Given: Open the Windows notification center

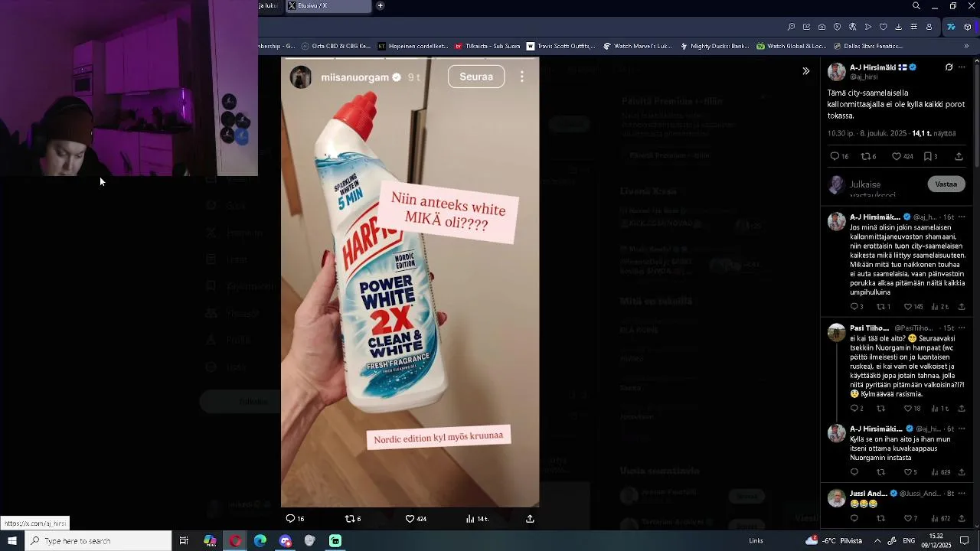Looking at the screenshot, I should [965, 541].
